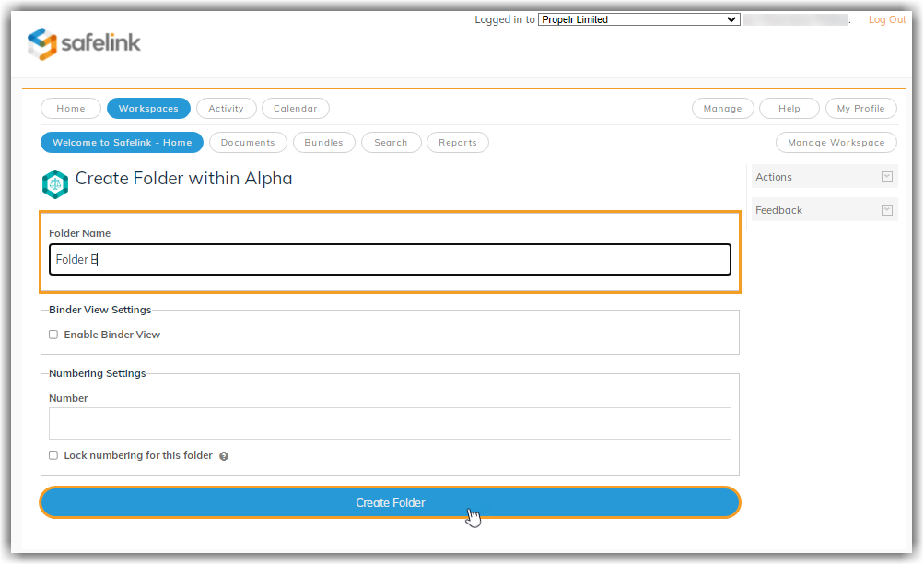Click the Number field under Numbering Settings

point(390,423)
